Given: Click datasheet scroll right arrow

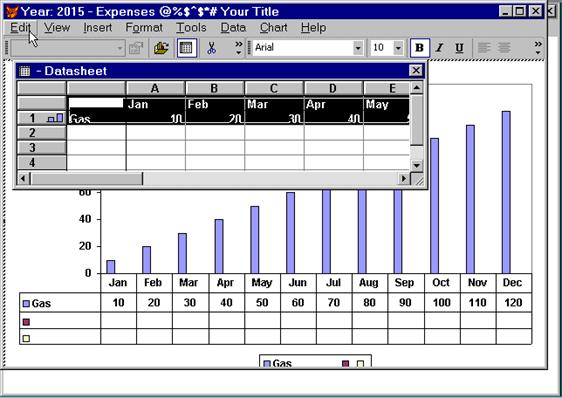Looking at the screenshot, I should (404, 178).
